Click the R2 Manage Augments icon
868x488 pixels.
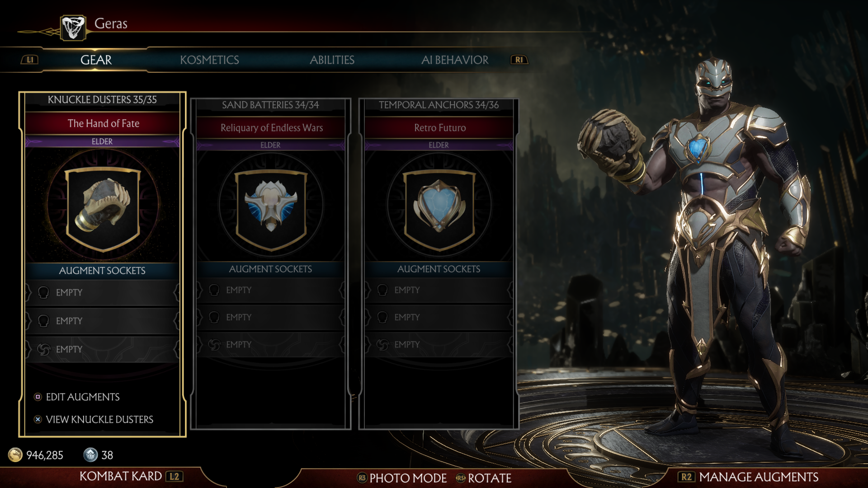coord(686,477)
